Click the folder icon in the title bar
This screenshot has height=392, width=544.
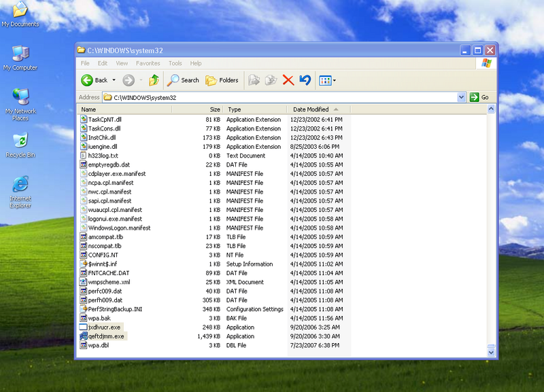tap(81, 50)
